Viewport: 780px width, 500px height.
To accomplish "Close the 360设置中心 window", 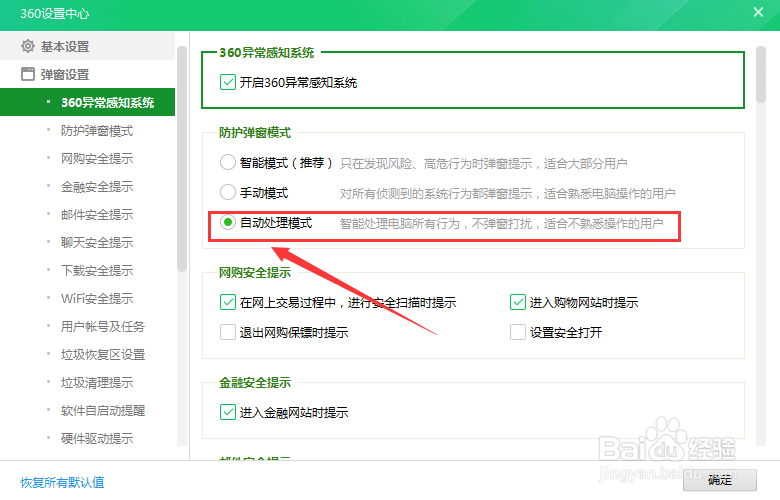I will [758, 12].
